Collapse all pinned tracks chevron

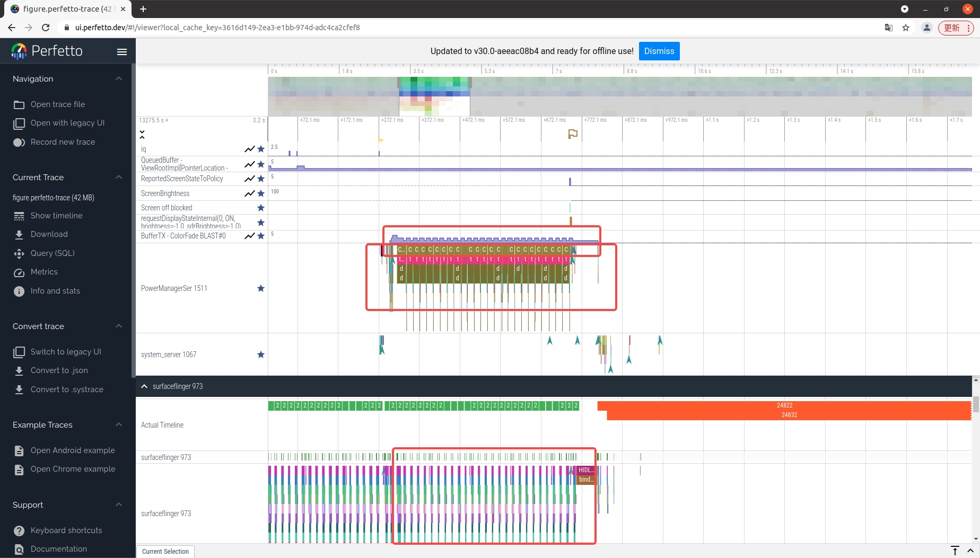142,135
